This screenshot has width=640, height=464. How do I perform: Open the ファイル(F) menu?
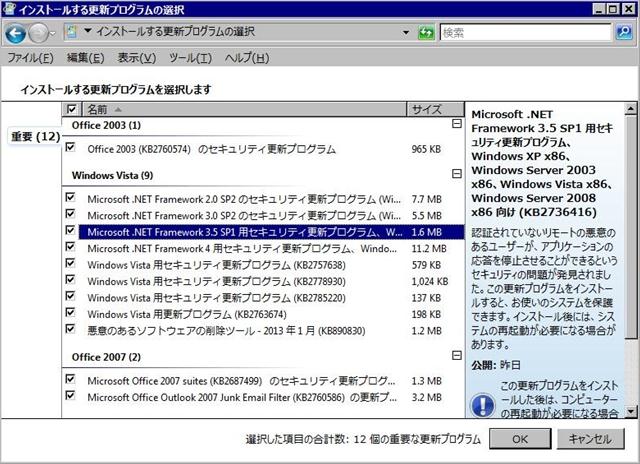[x=31, y=58]
